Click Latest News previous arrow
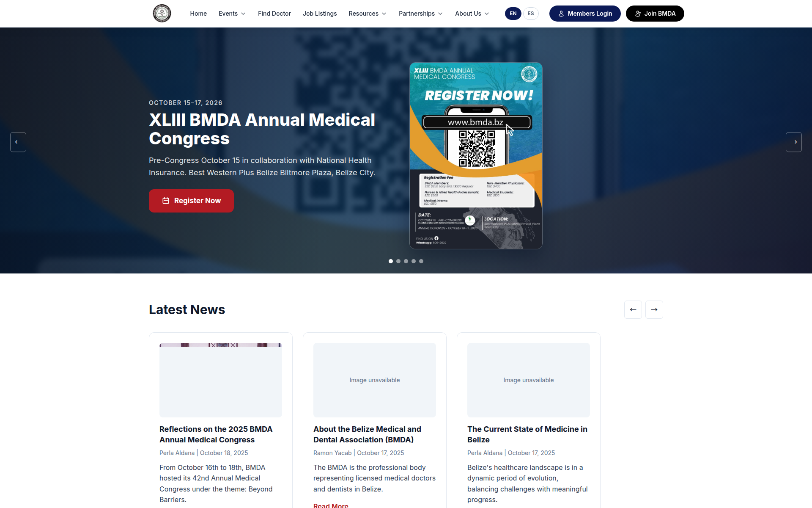The height and width of the screenshot is (508, 812). [x=633, y=309]
